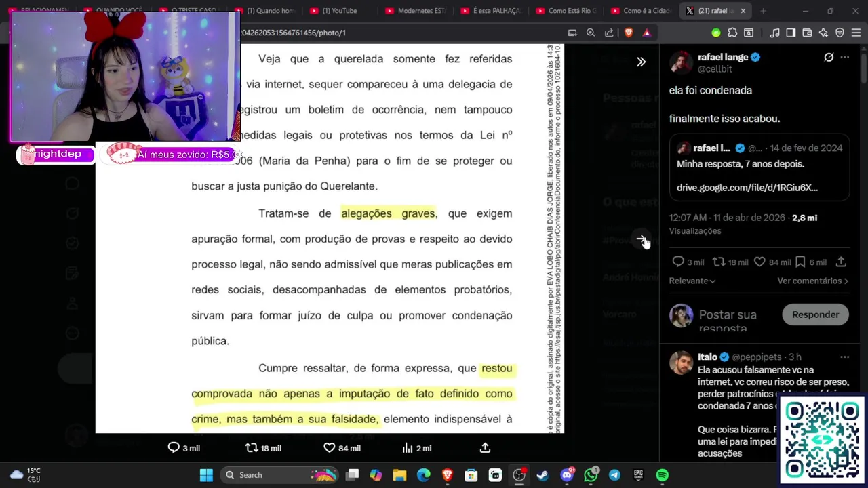This screenshot has width=868, height=488.
Task: Open Italo's reply three-dot menu
Action: tap(844, 357)
